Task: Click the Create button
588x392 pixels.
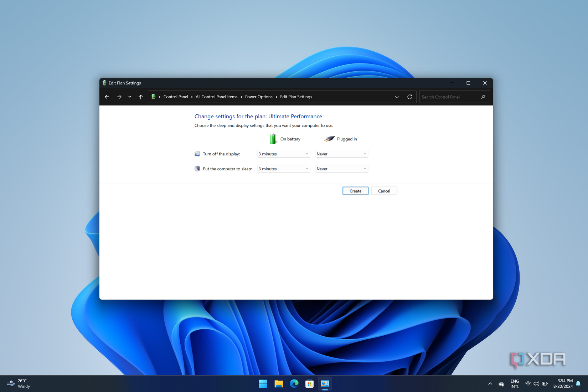Action: 355,191
